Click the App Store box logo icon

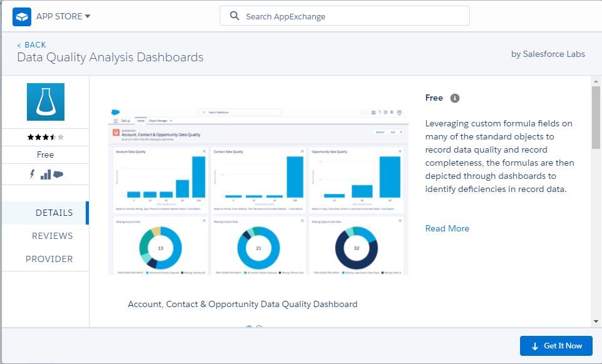point(22,16)
